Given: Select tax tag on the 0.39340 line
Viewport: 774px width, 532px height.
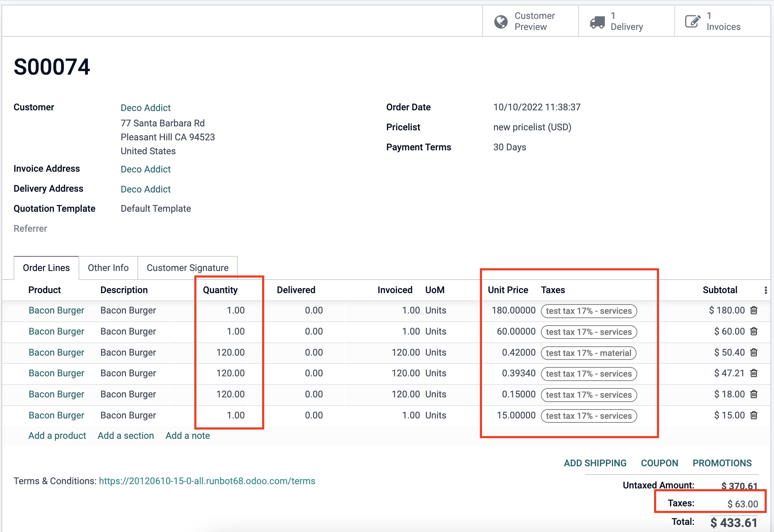Looking at the screenshot, I should pyautogui.click(x=589, y=374).
